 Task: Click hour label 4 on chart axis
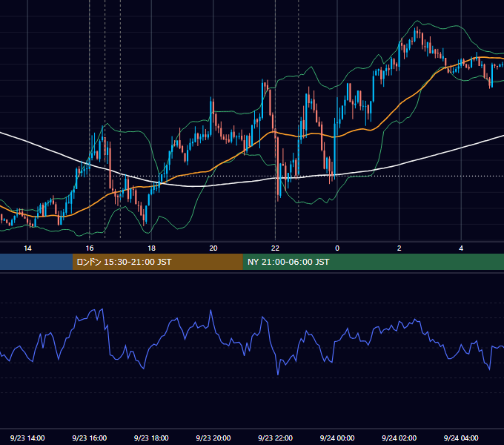point(461,248)
